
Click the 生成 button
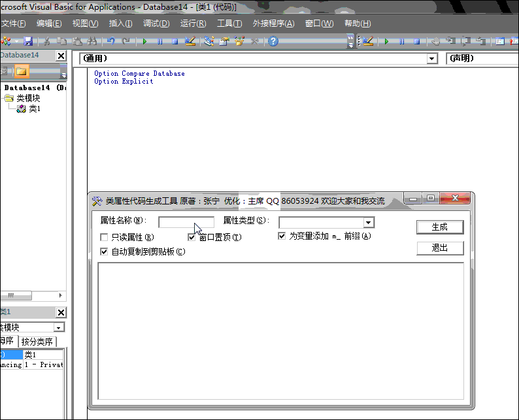440,227
